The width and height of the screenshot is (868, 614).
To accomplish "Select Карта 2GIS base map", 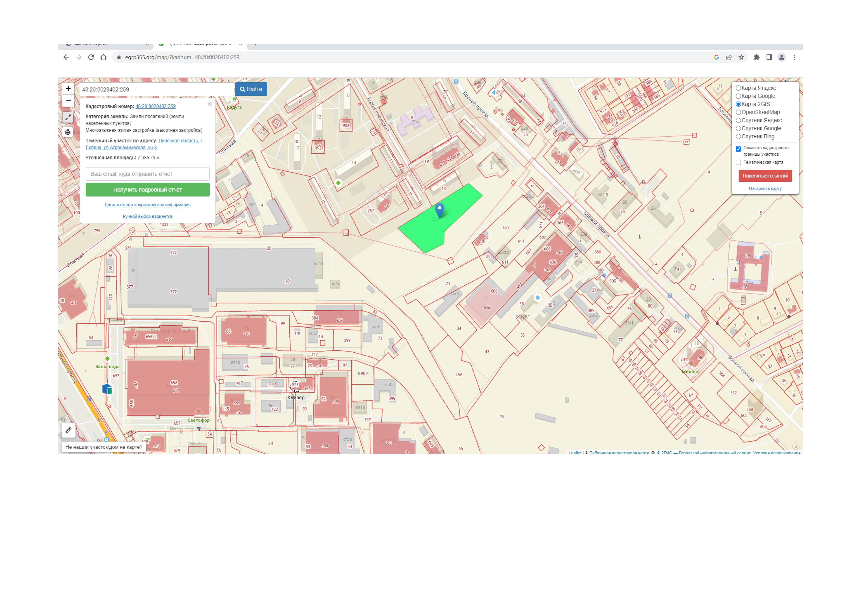I will [x=738, y=104].
